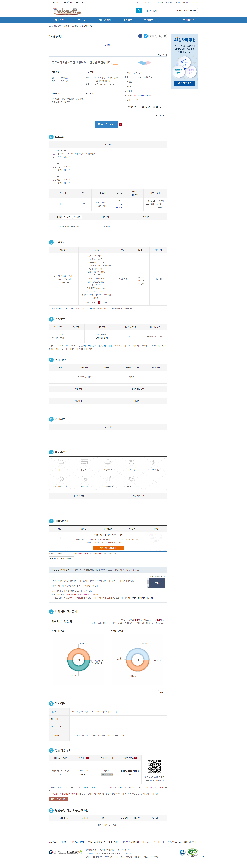This screenshot has height=868, width=247.
Task: Click 채용정보이력 button
Action: click(x=132, y=107)
